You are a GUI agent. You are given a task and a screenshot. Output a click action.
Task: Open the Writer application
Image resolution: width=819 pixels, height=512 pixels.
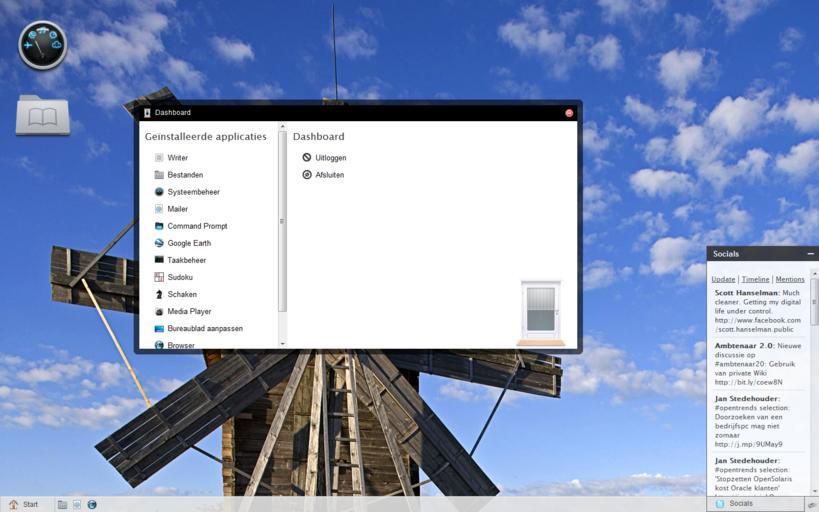[177, 158]
